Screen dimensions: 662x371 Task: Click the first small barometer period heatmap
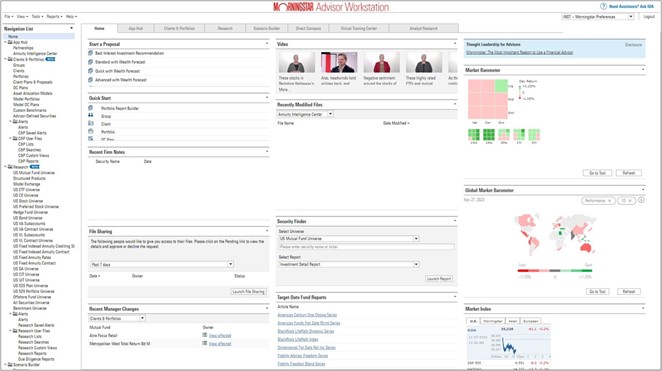coord(474,135)
